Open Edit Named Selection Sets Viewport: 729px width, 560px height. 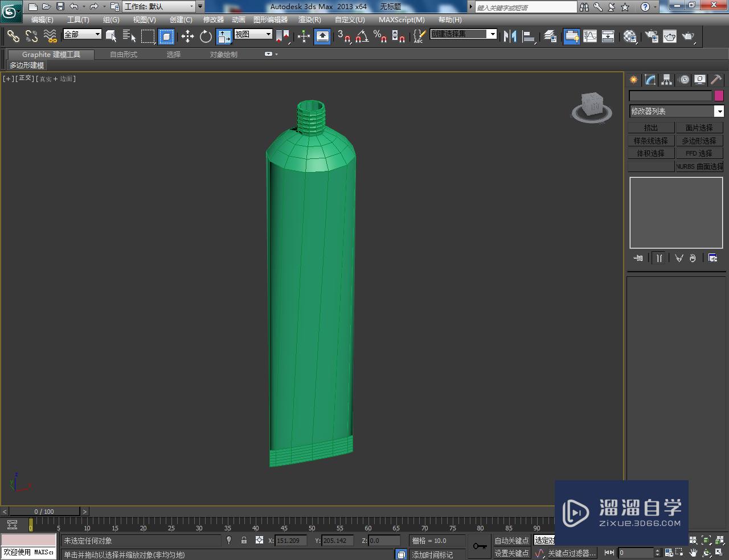[x=419, y=36]
